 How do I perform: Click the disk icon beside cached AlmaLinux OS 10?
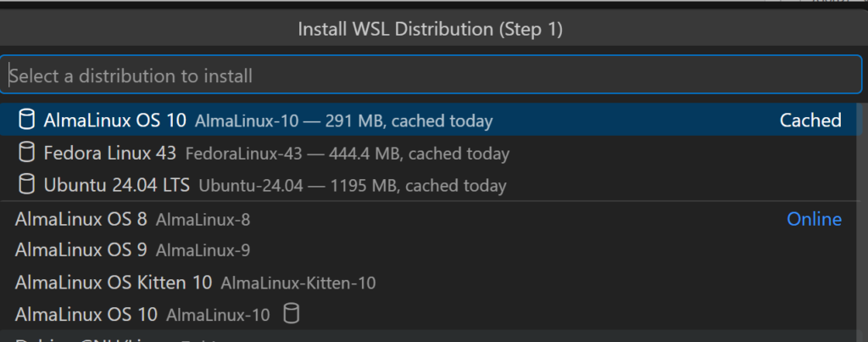coord(28,121)
